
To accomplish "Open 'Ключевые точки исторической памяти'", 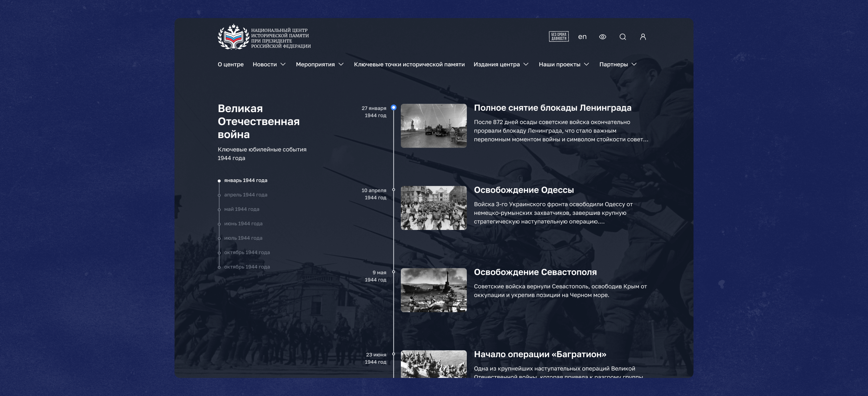I will pos(409,64).
